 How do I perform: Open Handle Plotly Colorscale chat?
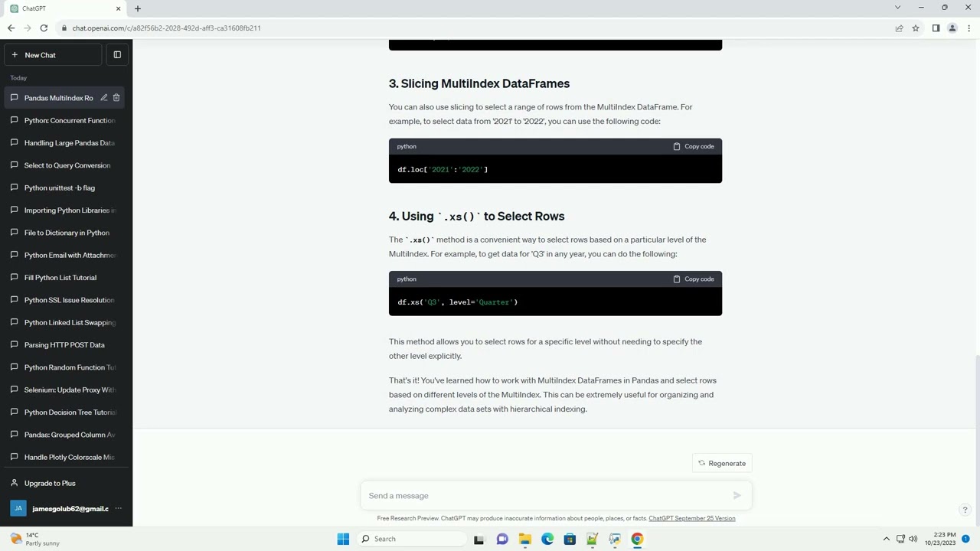click(66, 457)
